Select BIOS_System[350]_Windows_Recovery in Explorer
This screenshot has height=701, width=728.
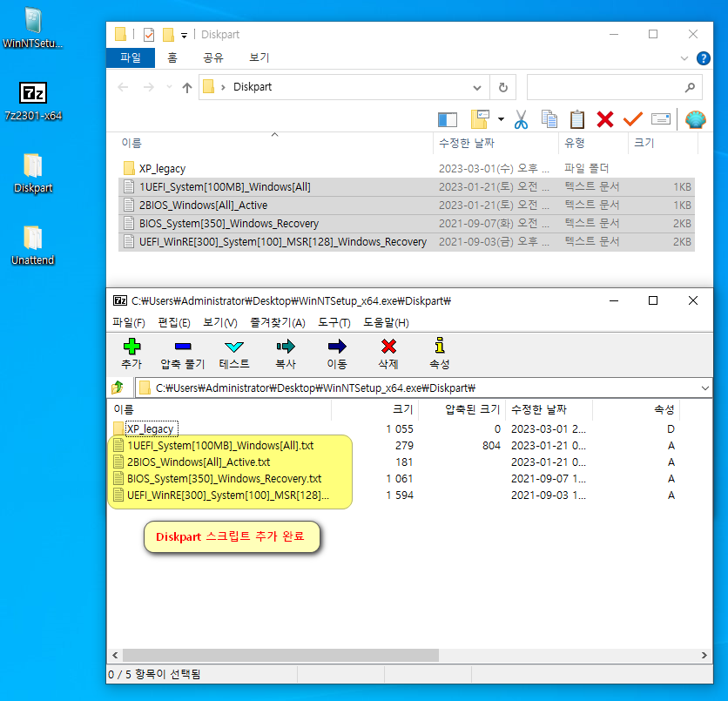(x=407, y=223)
